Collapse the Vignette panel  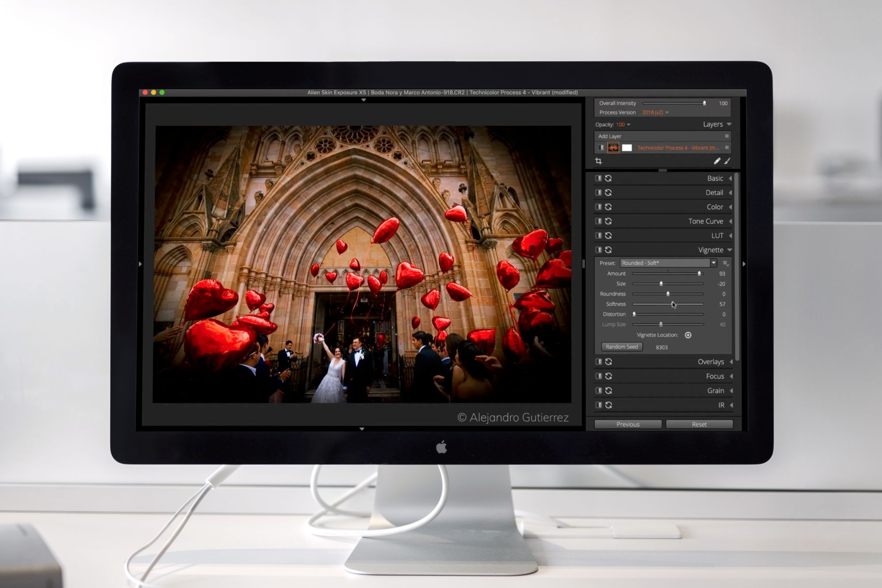pyautogui.click(x=730, y=250)
